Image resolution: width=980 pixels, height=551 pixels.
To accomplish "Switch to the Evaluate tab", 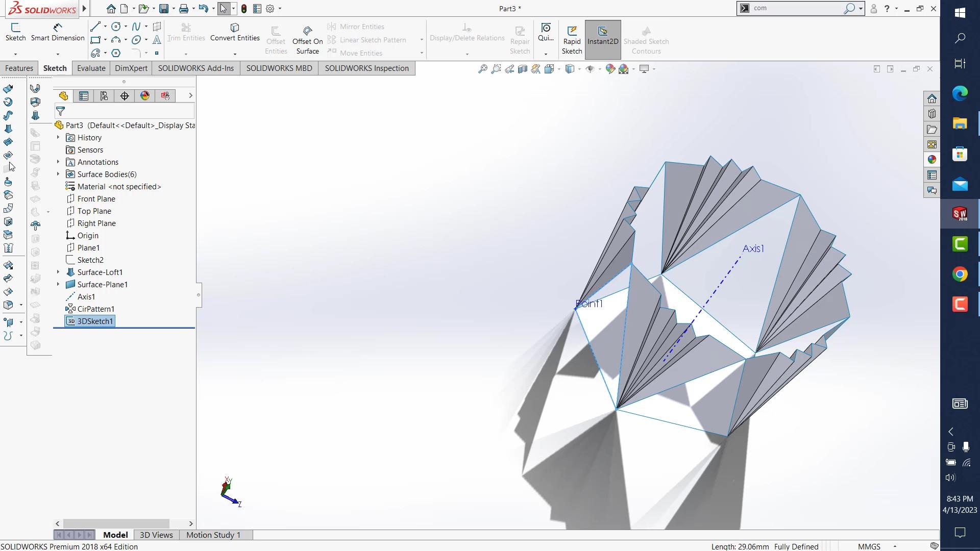I will (91, 68).
